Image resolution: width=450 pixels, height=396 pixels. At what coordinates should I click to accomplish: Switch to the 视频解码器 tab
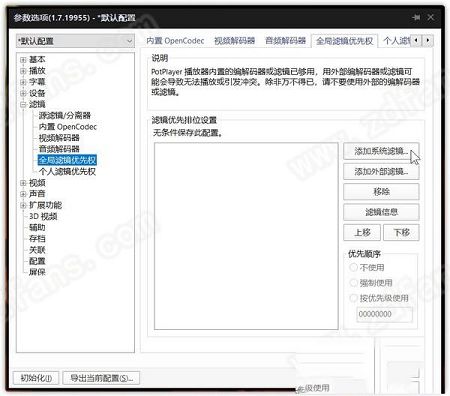tap(235, 41)
